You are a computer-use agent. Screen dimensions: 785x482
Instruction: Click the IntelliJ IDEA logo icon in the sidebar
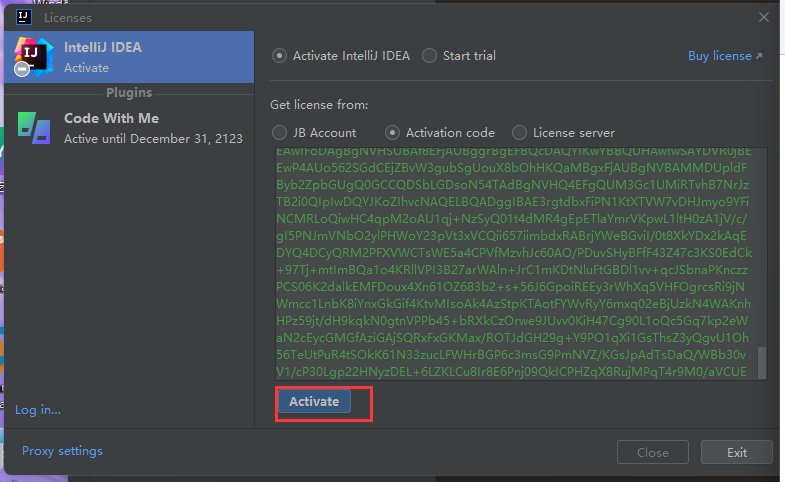coord(34,56)
